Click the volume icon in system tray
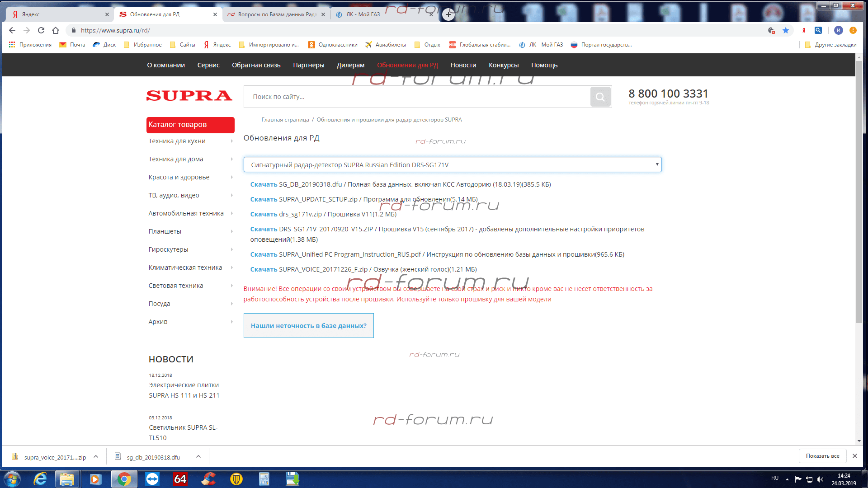The height and width of the screenshot is (488, 868). click(x=820, y=479)
